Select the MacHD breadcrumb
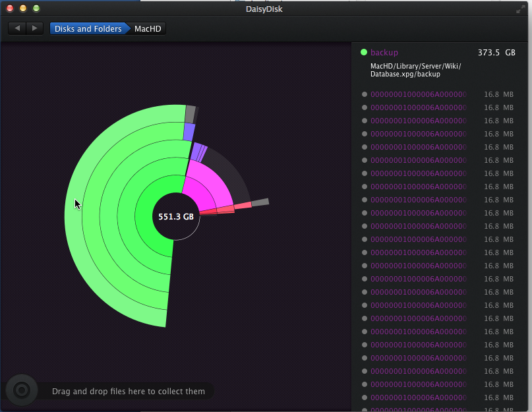Screen dimensions: 532x412 click(148, 28)
